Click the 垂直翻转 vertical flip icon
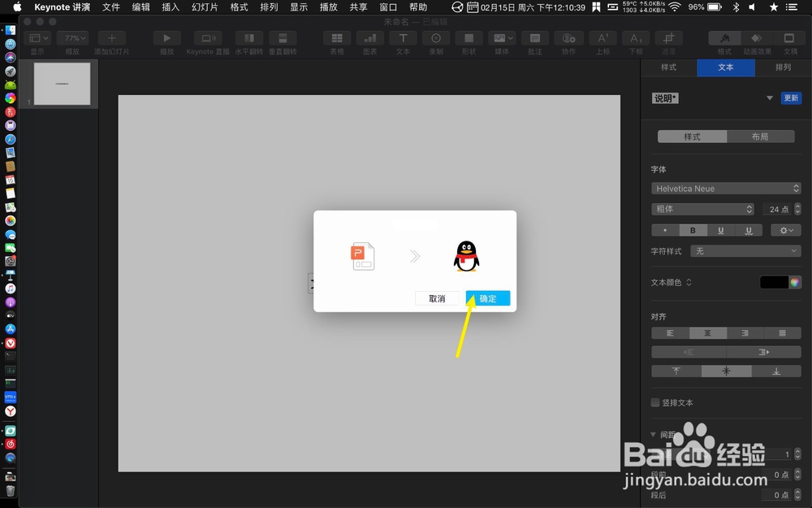The width and height of the screenshot is (812, 508). (x=283, y=38)
